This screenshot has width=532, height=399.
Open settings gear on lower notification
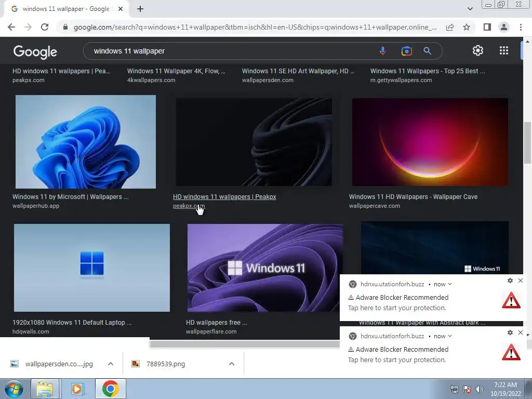click(510, 332)
